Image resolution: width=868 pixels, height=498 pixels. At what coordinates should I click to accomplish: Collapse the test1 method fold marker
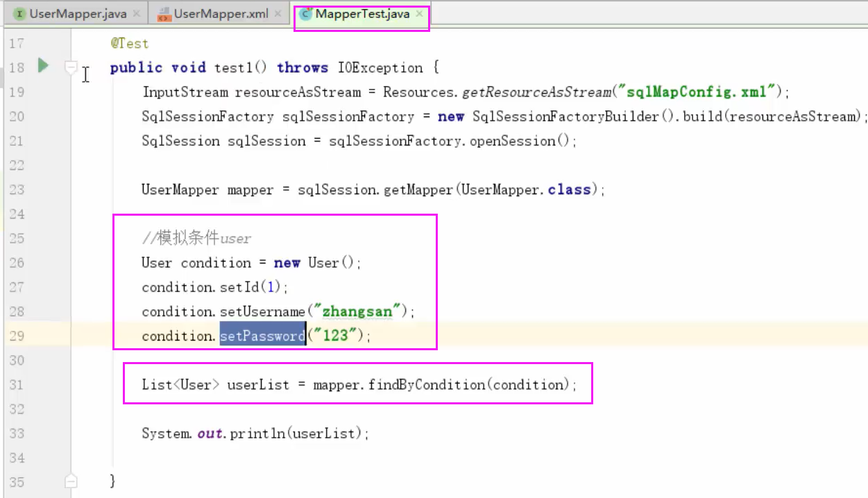pyautogui.click(x=70, y=67)
